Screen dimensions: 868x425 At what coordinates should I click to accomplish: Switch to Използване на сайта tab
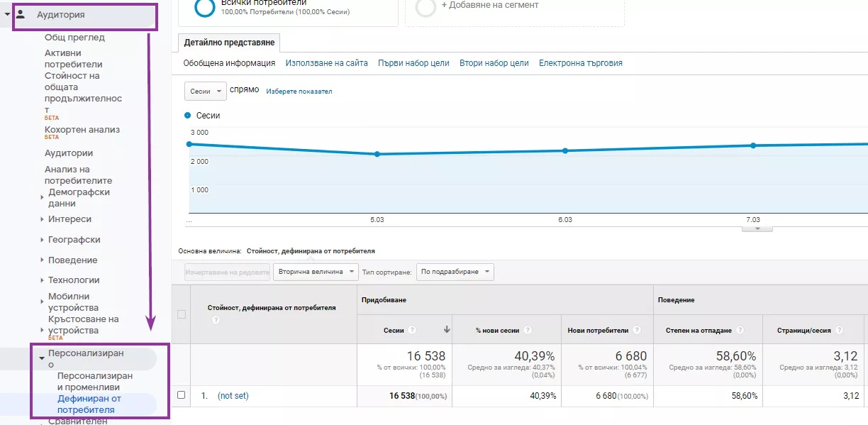pos(327,63)
